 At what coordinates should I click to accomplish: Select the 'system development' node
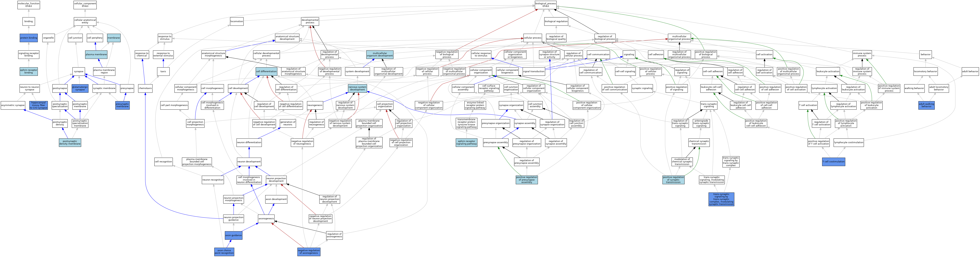[x=357, y=71]
